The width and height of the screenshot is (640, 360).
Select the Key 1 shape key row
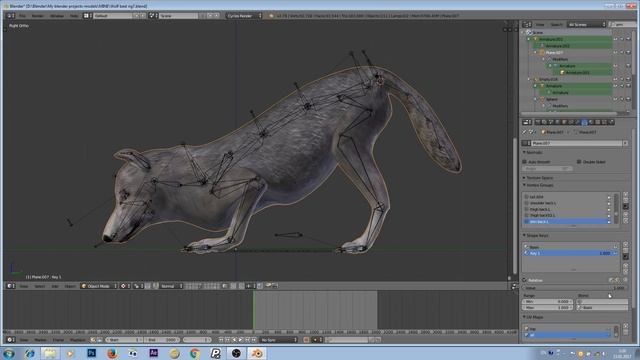571,253
